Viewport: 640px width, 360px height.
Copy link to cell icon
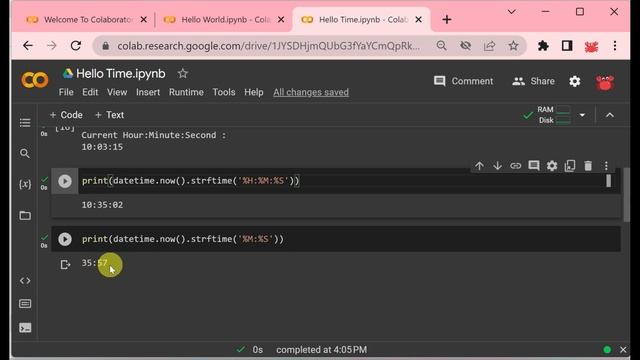click(516, 166)
